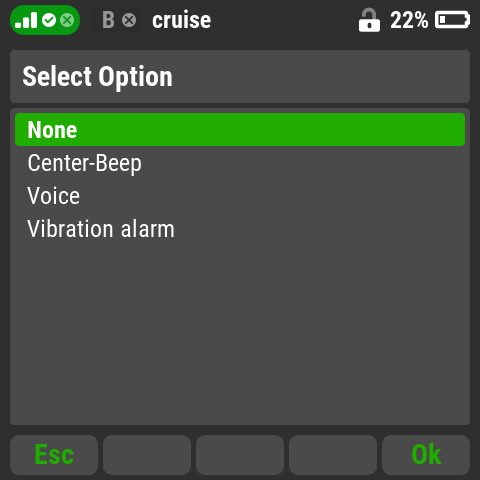Click the crossed circle icon in green pill

coord(67,20)
